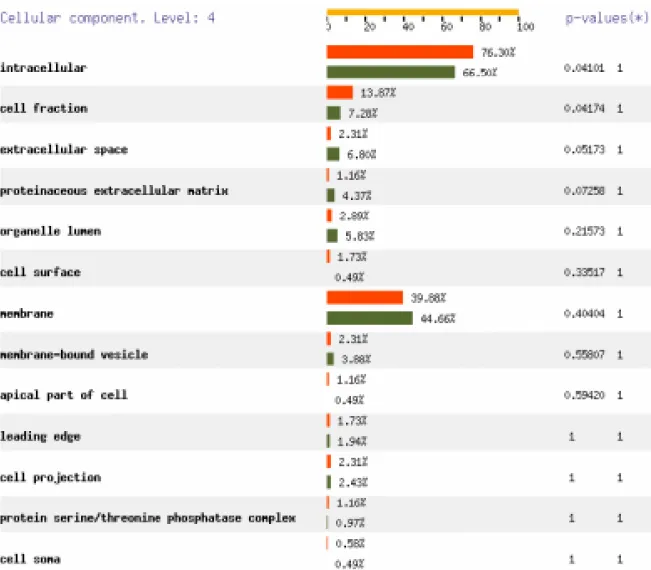651x570 pixels.
Task: Click the green bar for organelle lumen
Action: [x=332, y=236]
